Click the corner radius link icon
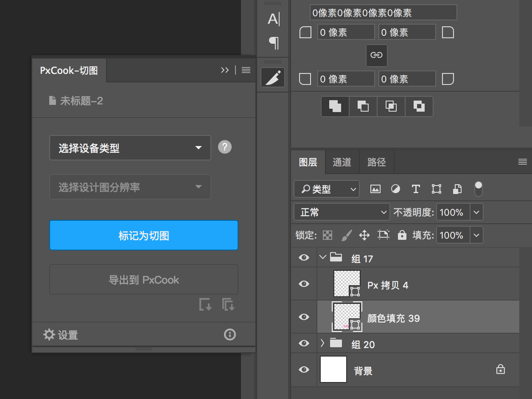Viewport: 532px width, 399px height. 377,55
